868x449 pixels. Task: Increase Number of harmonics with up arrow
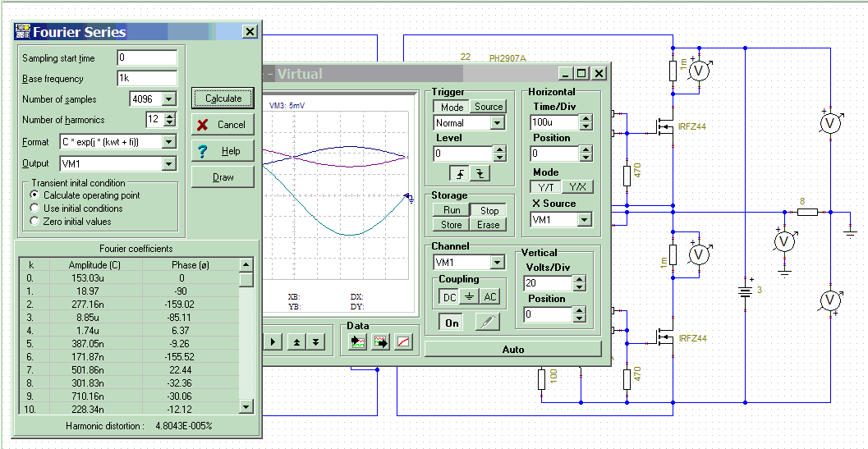pos(171,116)
